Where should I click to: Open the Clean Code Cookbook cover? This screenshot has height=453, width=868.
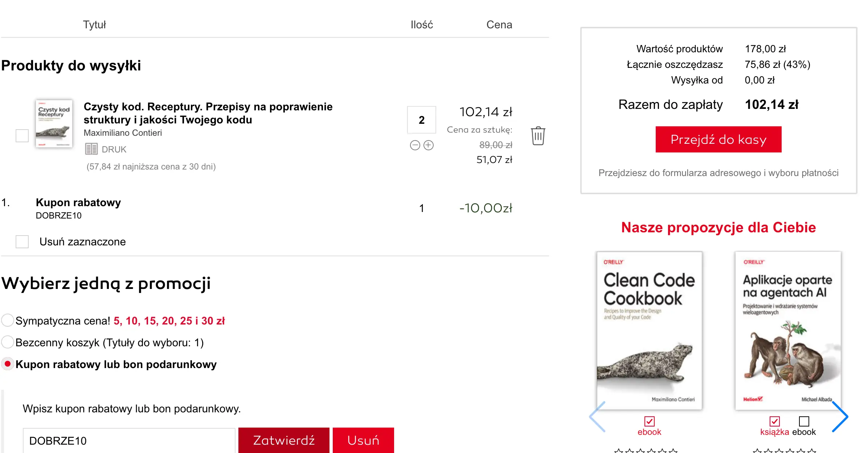650,331
